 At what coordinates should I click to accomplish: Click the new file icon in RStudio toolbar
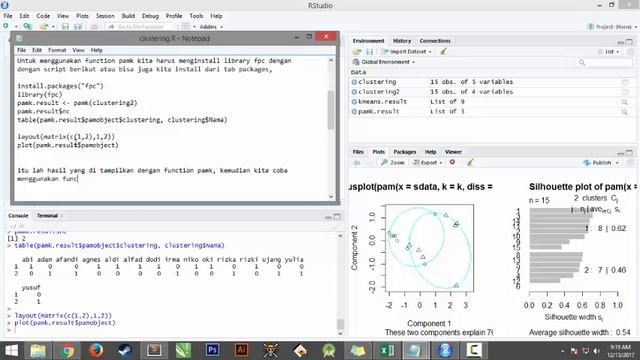[x=6, y=27]
